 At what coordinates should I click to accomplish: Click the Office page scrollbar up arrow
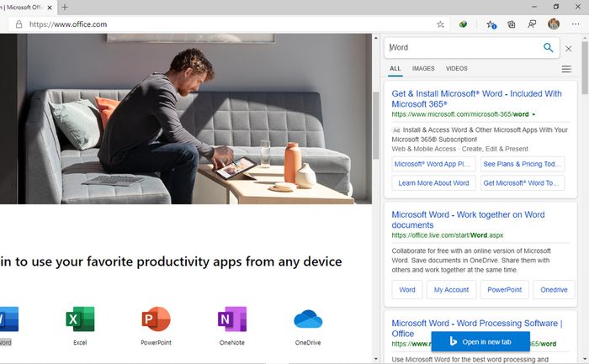[x=375, y=38]
